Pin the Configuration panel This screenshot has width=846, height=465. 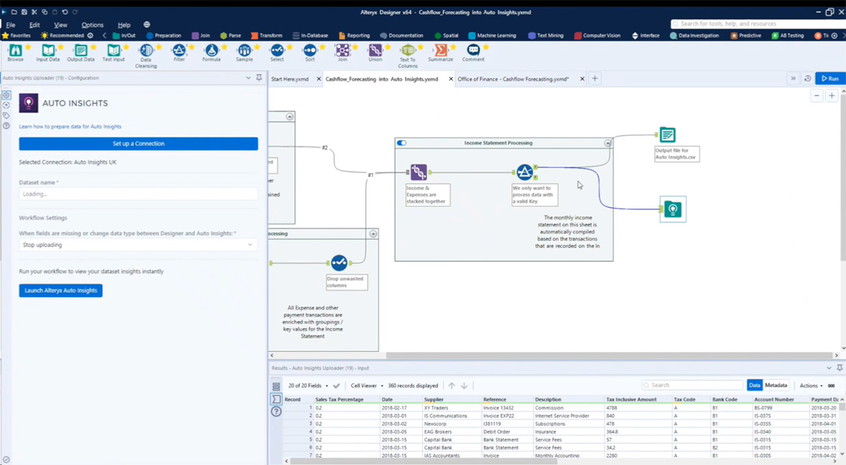(x=259, y=78)
